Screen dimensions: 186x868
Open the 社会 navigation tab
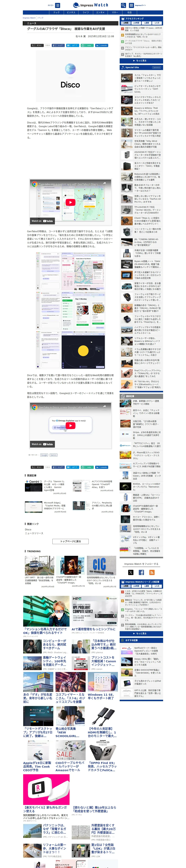(x=130, y=12)
